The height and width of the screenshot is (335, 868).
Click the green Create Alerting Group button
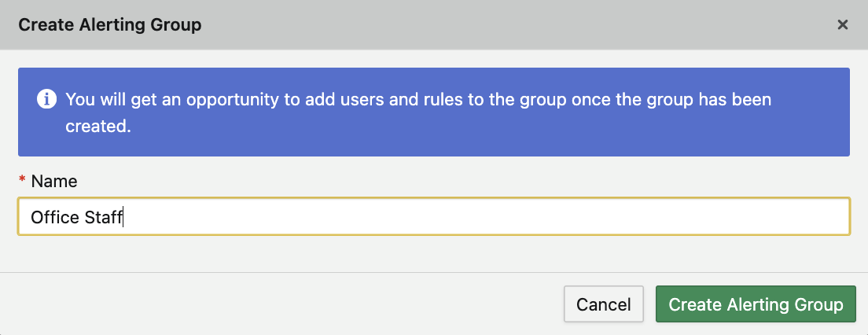pos(755,304)
